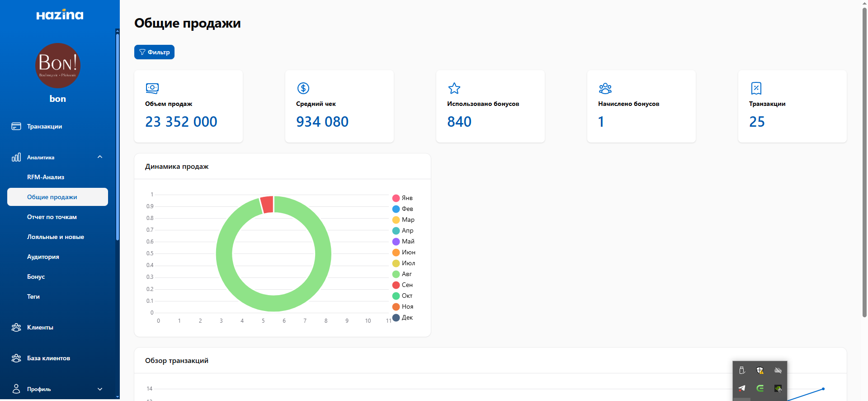
Task: Toggle Дек legend item
Action: (402, 317)
